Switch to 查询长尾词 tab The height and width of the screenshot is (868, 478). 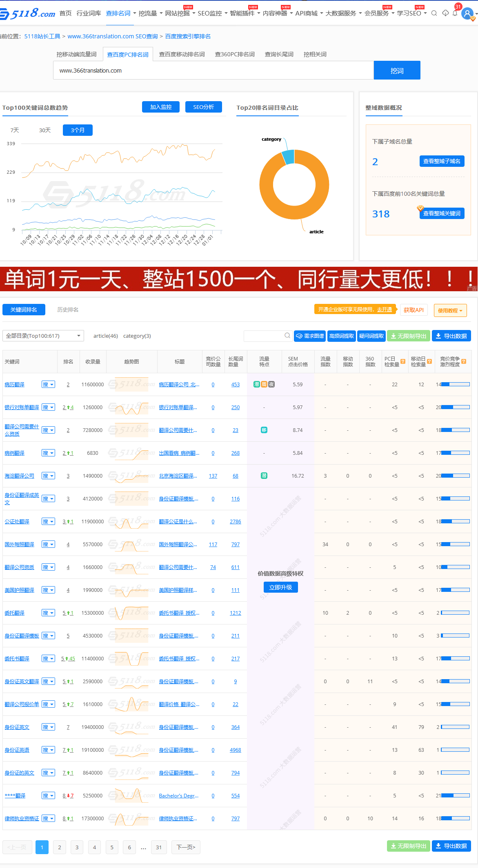[279, 54]
